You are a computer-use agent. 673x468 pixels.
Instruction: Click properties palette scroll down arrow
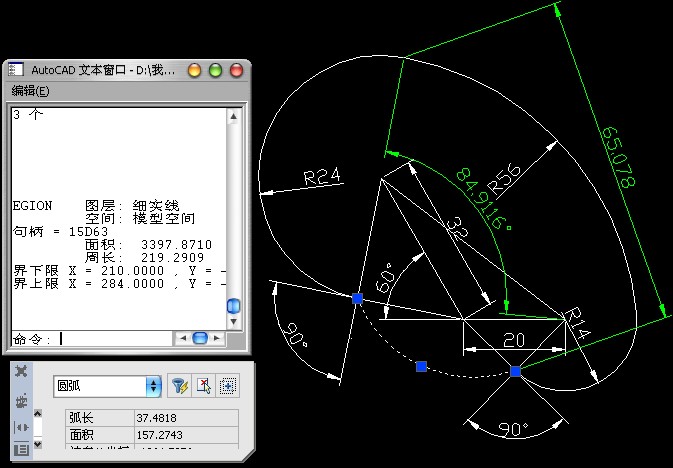click(38, 444)
